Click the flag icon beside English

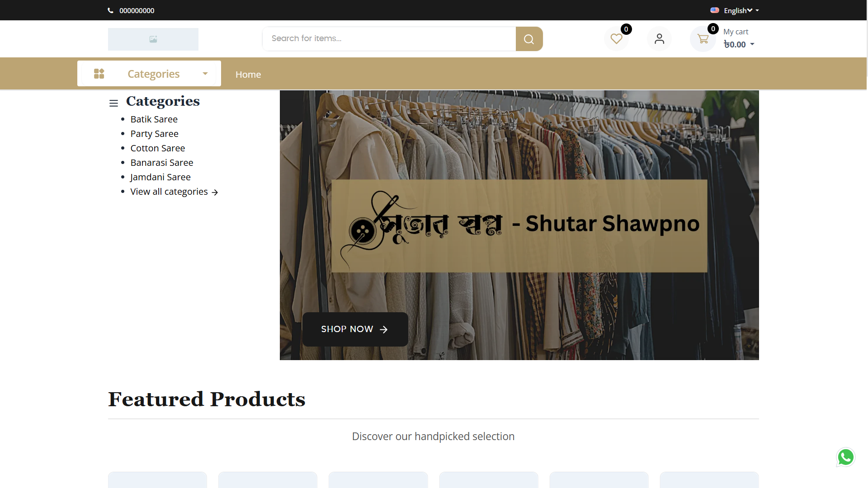[x=715, y=10]
